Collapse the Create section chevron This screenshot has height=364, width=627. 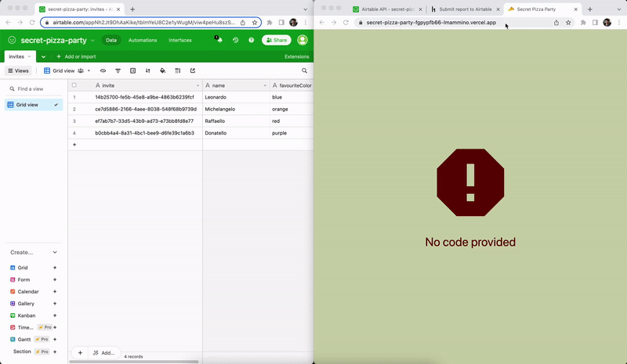tap(55, 252)
